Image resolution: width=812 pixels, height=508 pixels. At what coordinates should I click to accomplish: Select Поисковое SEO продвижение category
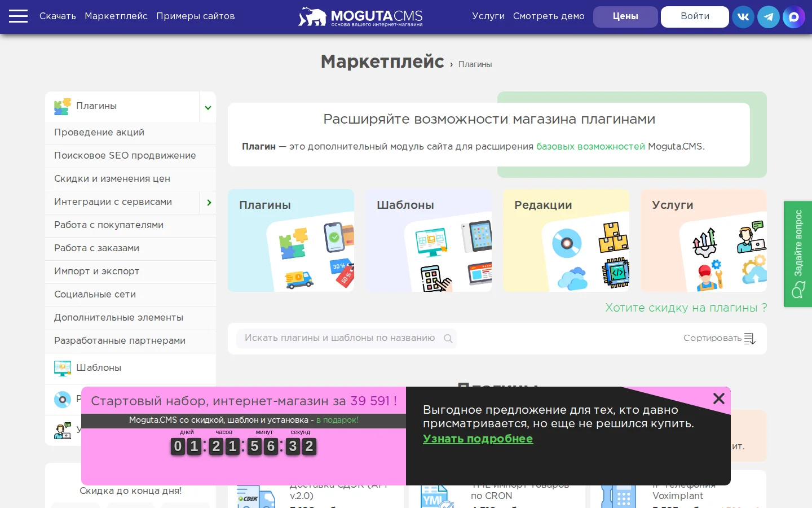(x=130, y=156)
